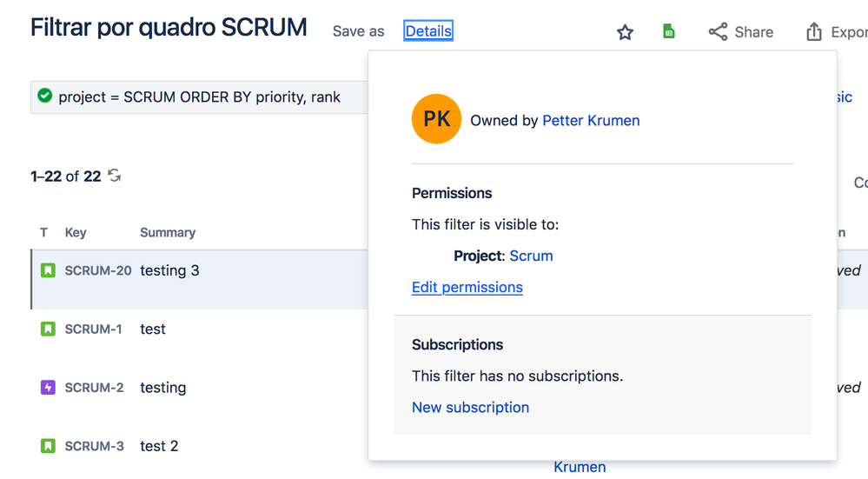Click the refresh results icon
Image resolution: width=868 pixels, height=479 pixels.
click(115, 176)
